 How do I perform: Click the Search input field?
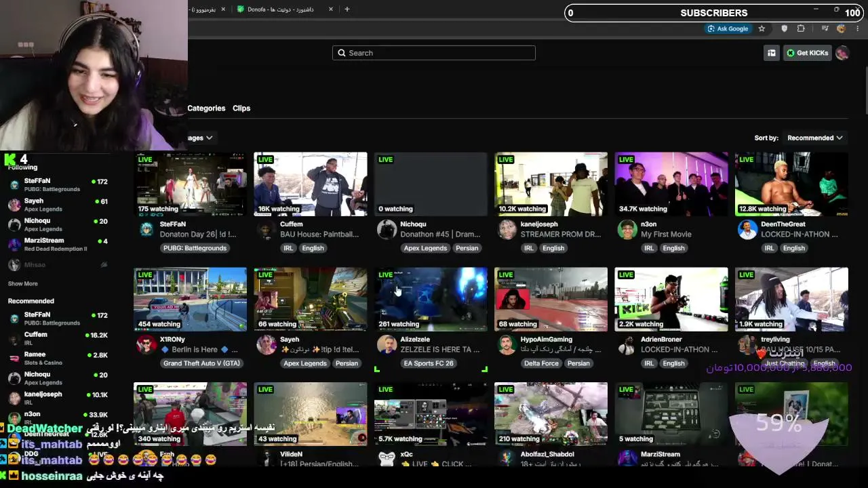tap(434, 53)
